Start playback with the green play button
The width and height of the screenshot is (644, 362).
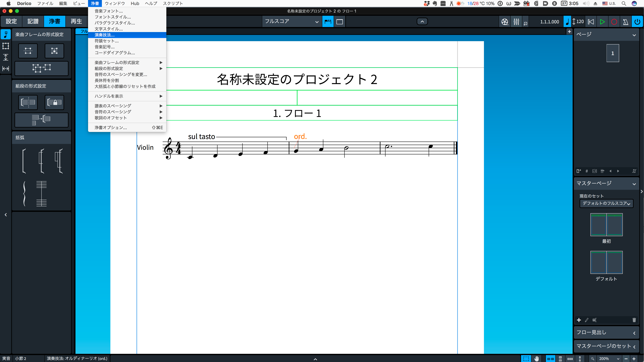point(602,22)
